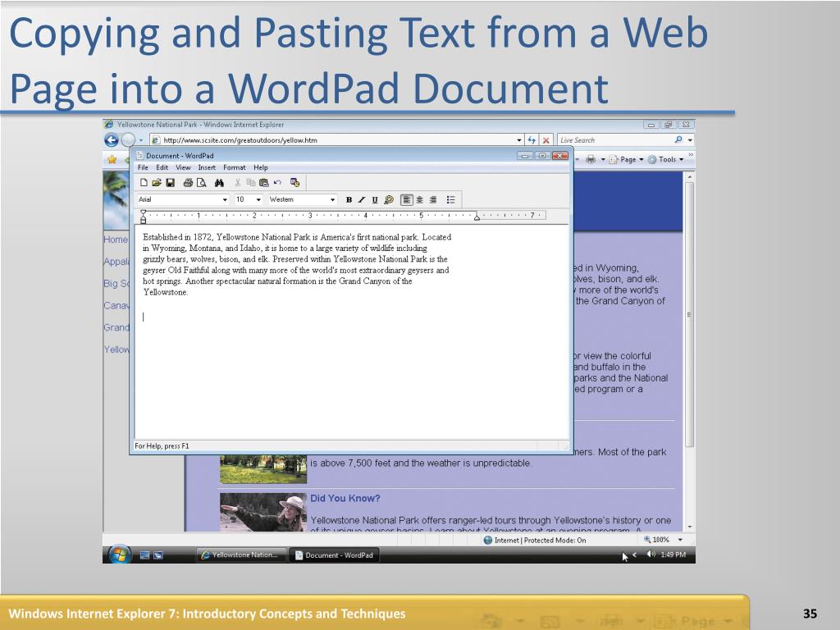The width and height of the screenshot is (840, 630).
Task: Click the volume speaker tray icon
Action: pyautogui.click(x=651, y=555)
